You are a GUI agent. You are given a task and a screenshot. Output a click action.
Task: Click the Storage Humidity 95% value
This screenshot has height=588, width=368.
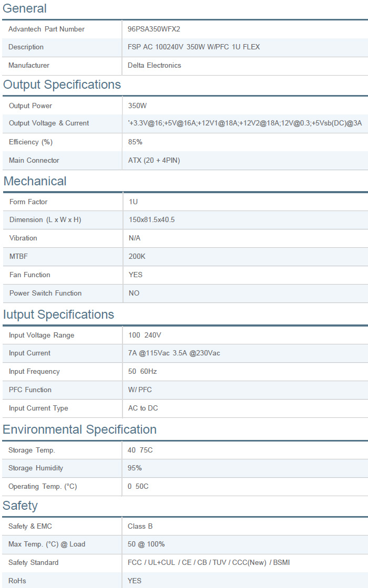(135, 468)
